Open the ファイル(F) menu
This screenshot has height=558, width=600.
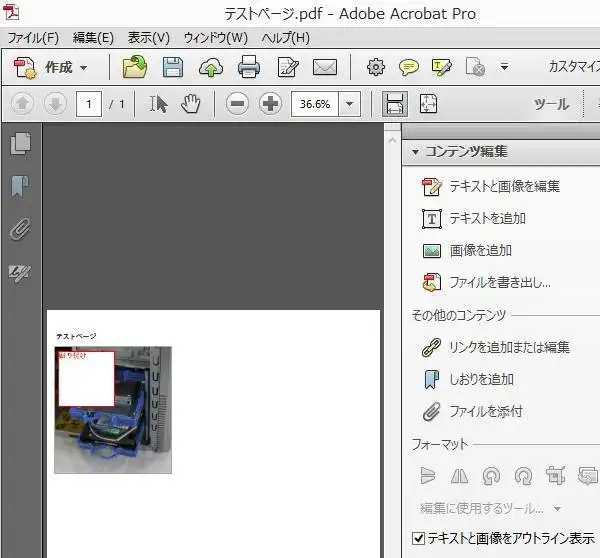33,38
